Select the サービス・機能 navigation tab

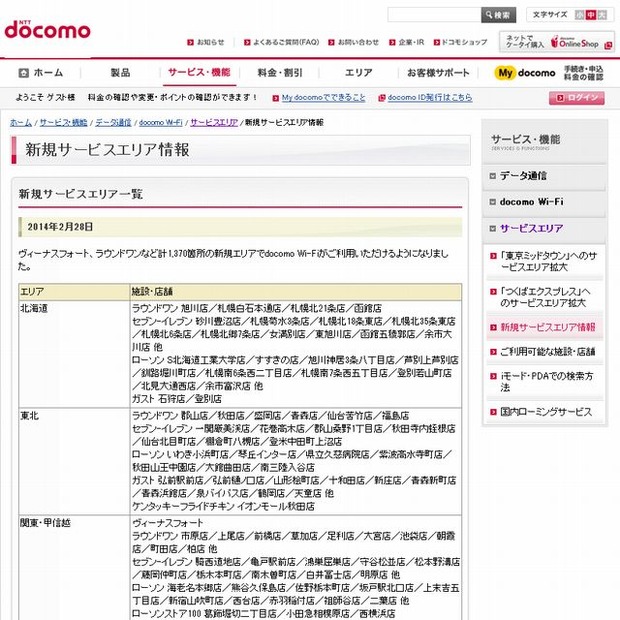tap(199, 72)
